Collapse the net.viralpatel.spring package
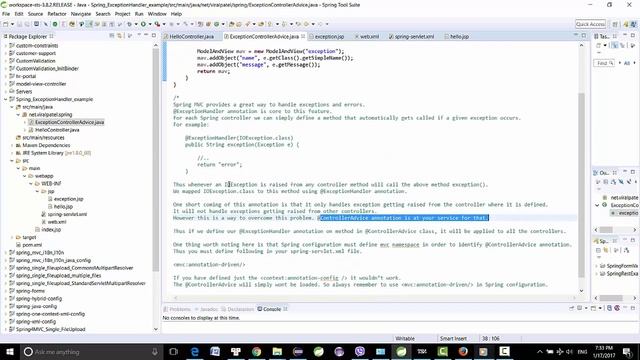The width and height of the screenshot is (640, 360). 18,115
